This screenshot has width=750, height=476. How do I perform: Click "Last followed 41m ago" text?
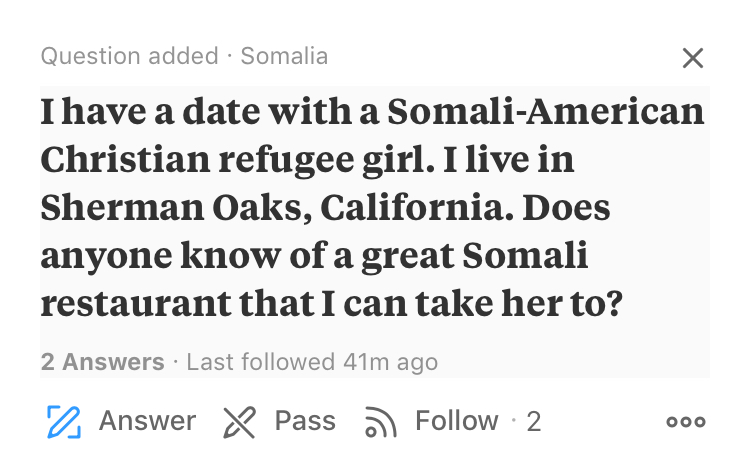click(312, 361)
